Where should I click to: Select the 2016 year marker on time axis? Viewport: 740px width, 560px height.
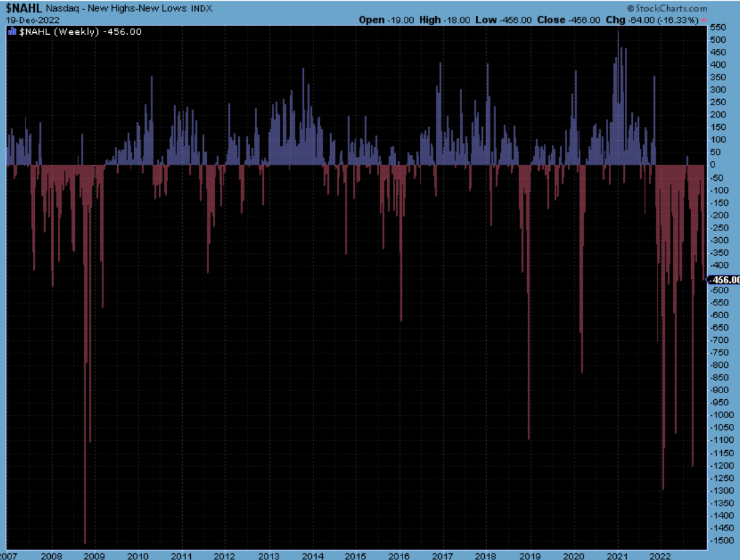[399, 555]
